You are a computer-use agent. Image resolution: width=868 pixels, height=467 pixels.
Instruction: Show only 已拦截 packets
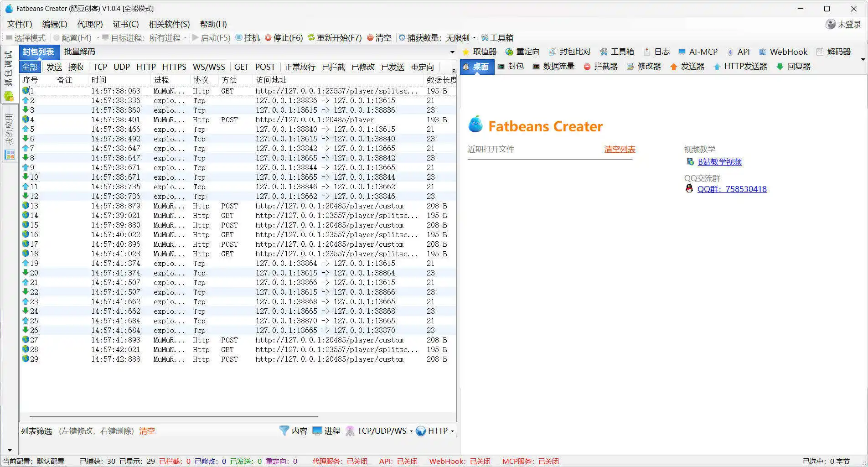[334, 67]
